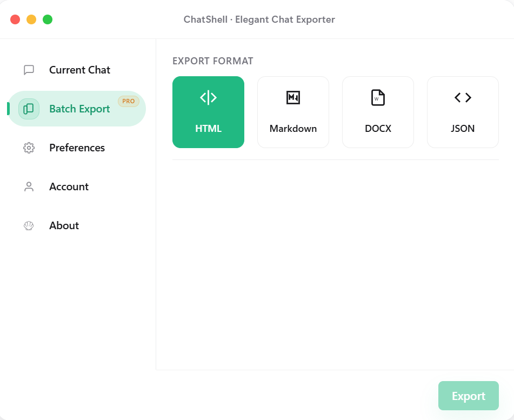Viewport: 514px width, 420px height.
Task: Click the HTML code brackets icon
Action: coord(208,97)
